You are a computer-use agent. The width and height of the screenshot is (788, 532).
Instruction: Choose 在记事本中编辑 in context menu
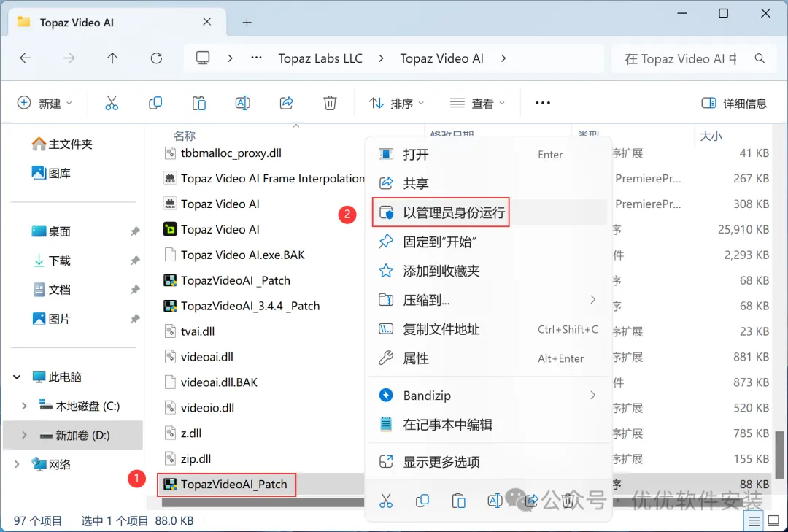489,425
